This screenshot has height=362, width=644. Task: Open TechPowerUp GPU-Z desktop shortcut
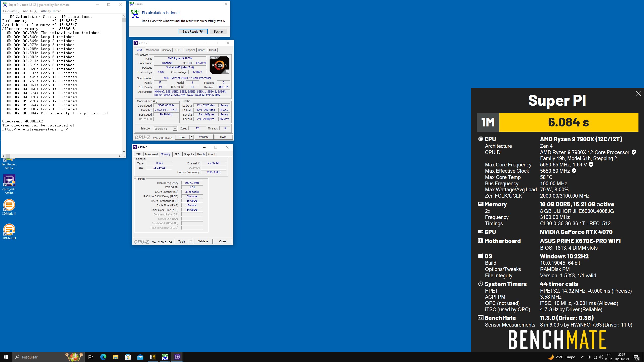coord(9,163)
